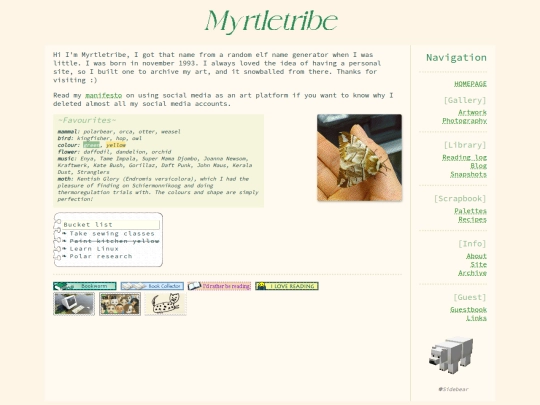Go to HOMEPAGE in navigation
540x405 pixels.
[x=470, y=84]
